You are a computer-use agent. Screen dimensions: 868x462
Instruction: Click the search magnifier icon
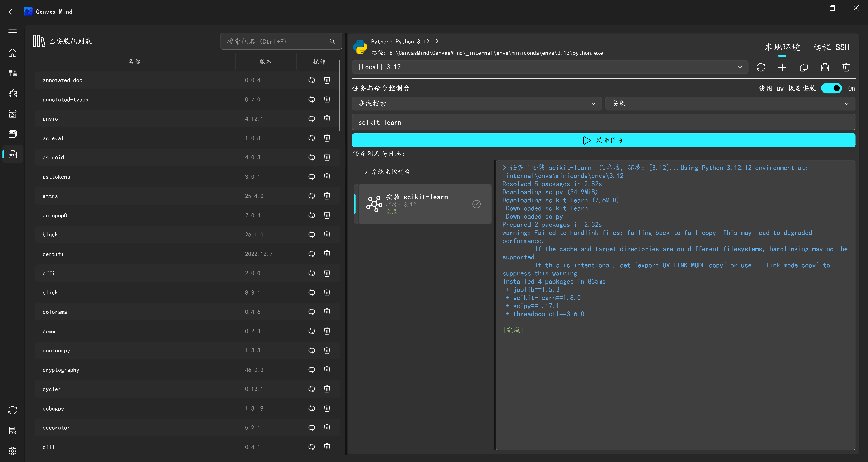tap(332, 41)
